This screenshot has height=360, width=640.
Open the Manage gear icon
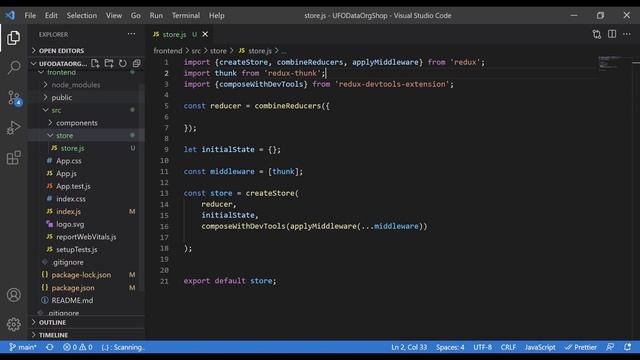pyautogui.click(x=13, y=324)
